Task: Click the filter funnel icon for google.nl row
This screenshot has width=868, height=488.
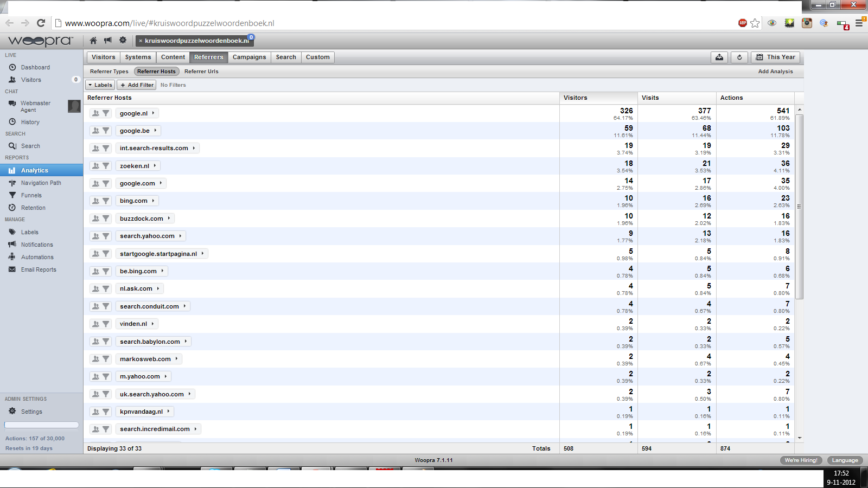Action: click(x=106, y=113)
